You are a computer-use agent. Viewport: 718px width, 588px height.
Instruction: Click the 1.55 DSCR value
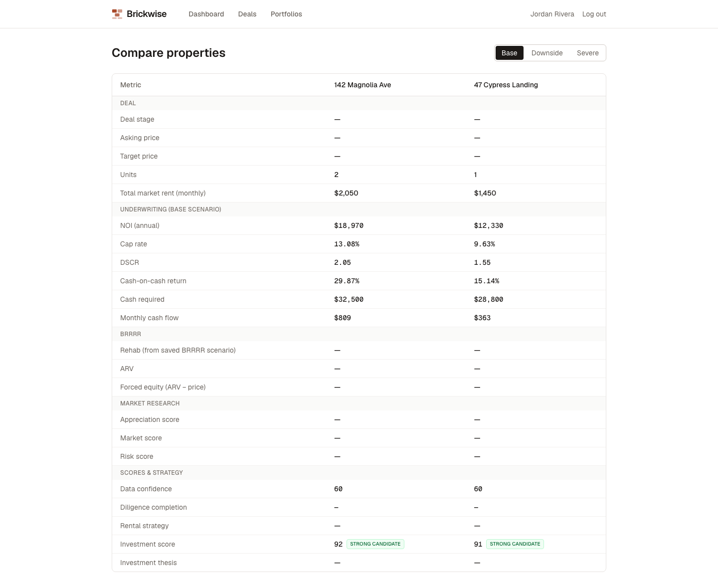483,262
